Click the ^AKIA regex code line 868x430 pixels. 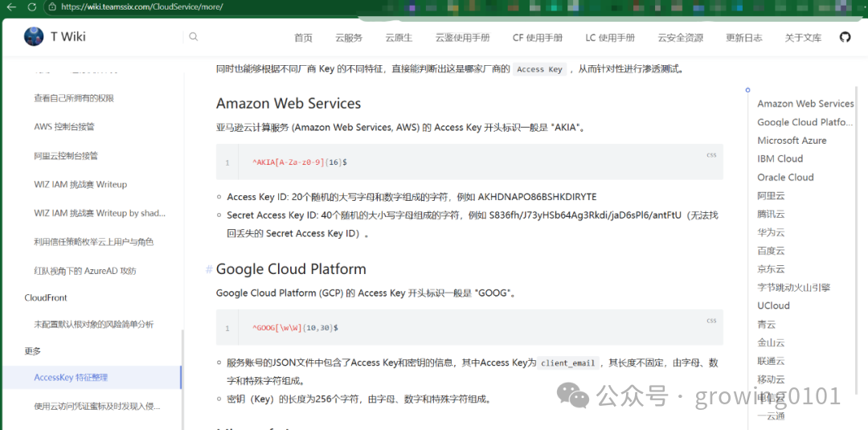point(300,162)
